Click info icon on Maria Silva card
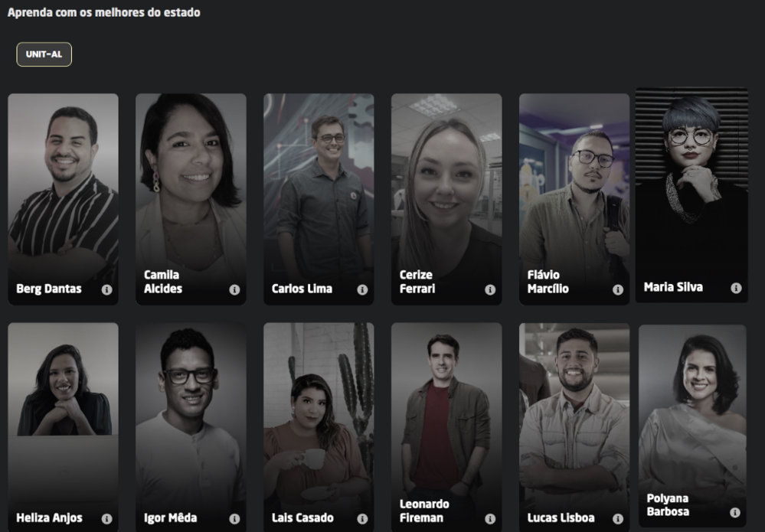The width and height of the screenshot is (765, 532). (736, 288)
